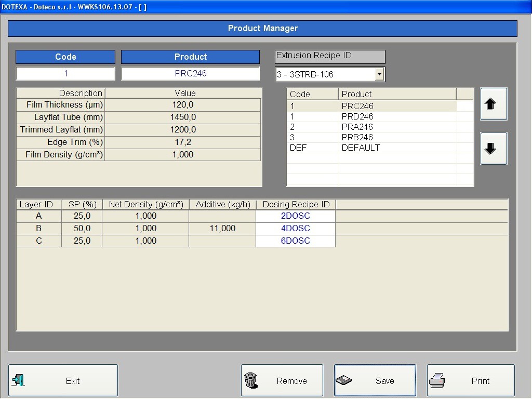The height and width of the screenshot is (399, 532).
Task: Click the 6DOSC dosing recipe cell
Action: point(296,241)
